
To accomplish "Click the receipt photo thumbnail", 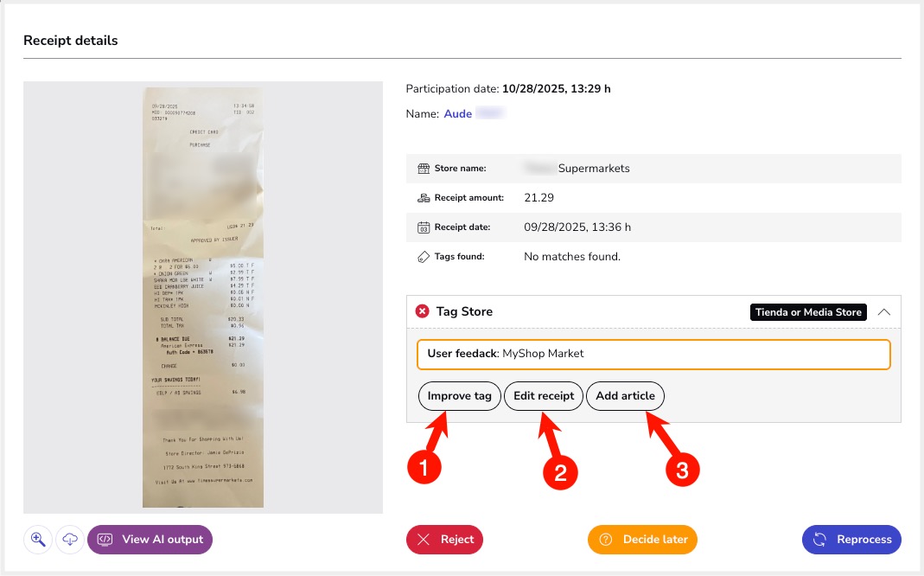I will click(x=202, y=297).
